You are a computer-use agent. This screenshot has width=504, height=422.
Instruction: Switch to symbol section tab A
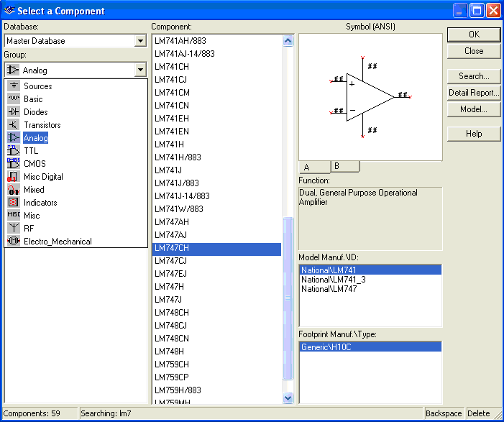[314, 168]
